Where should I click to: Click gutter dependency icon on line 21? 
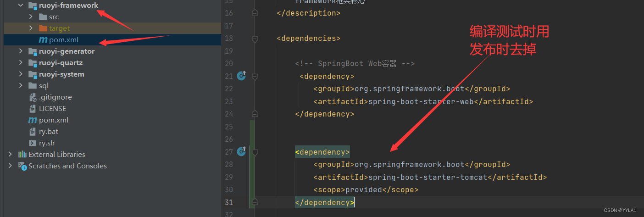pyautogui.click(x=242, y=76)
